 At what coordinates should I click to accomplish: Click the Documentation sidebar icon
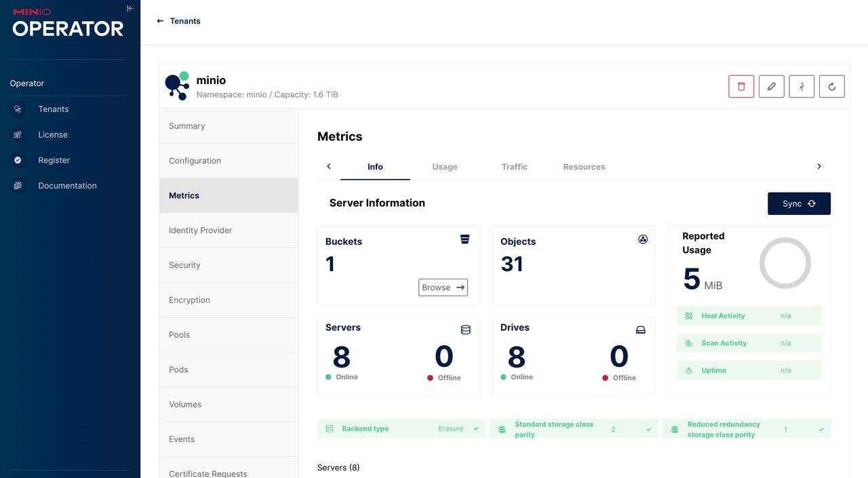[x=18, y=186]
